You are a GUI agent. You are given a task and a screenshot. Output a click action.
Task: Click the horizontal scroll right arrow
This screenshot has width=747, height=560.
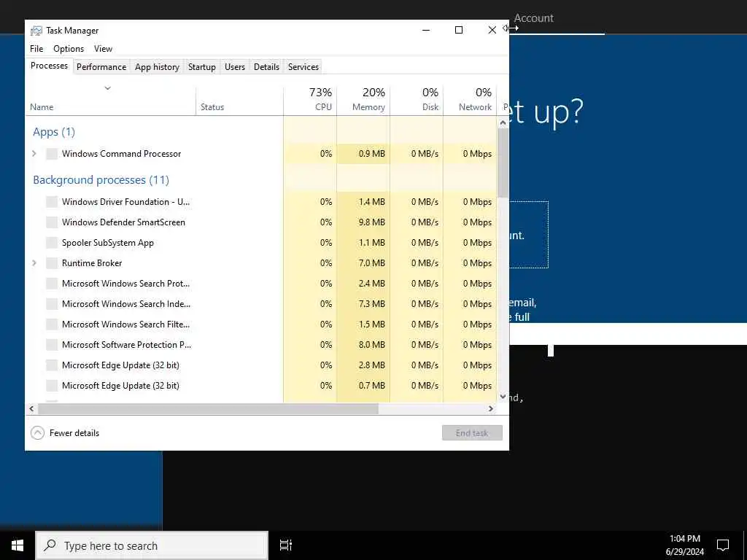pos(491,408)
